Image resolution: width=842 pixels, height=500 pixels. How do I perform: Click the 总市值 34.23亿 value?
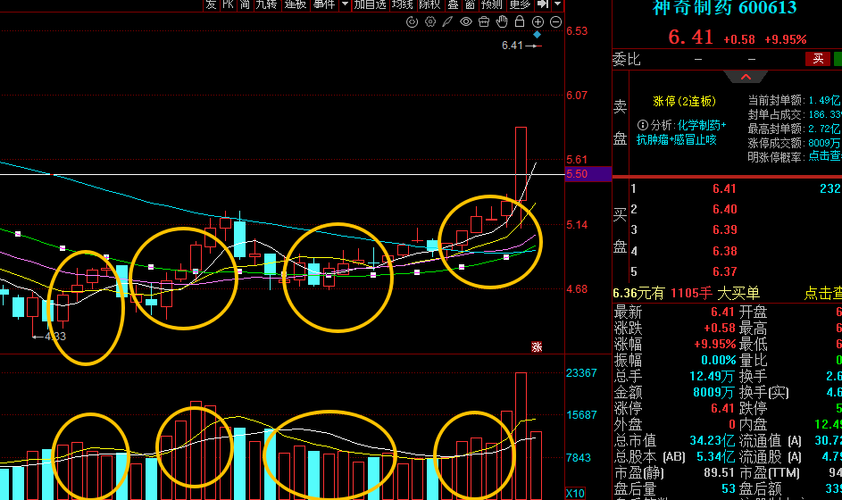[712, 440]
